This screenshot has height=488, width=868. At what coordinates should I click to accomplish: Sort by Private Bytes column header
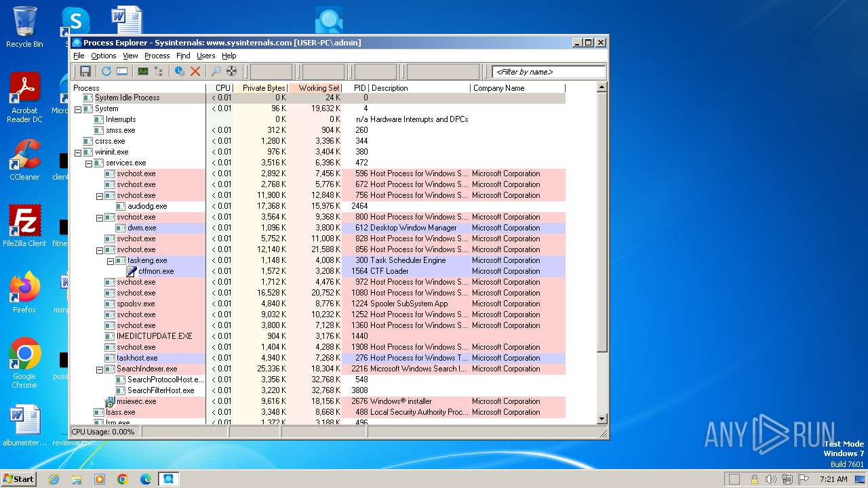261,88
